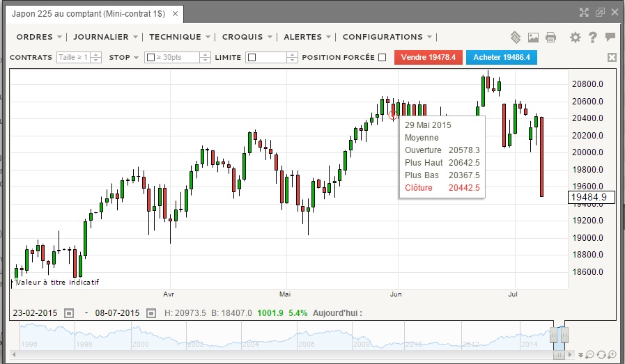The image size is (625, 364).
Task: Enable the Position Forcée checkbox
Action: (x=382, y=58)
